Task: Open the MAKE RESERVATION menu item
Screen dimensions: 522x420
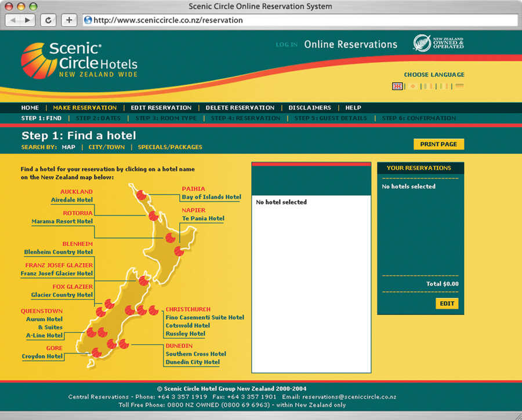Action: tap(85, 108)
